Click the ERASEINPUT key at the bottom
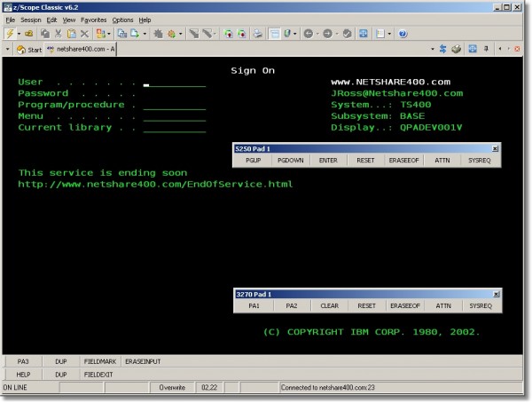Viewport: 532px width, 403px height. point(144,362)
